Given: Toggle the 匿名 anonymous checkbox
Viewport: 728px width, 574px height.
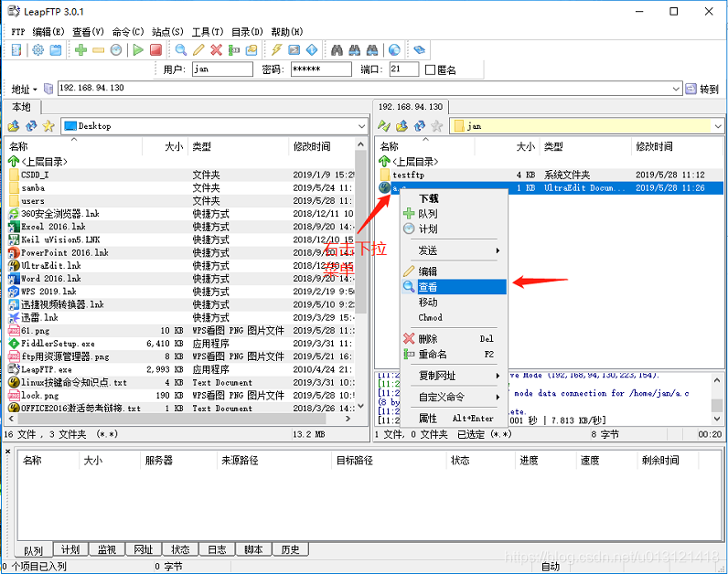Looking at the screenshot, I should (430, 69).
